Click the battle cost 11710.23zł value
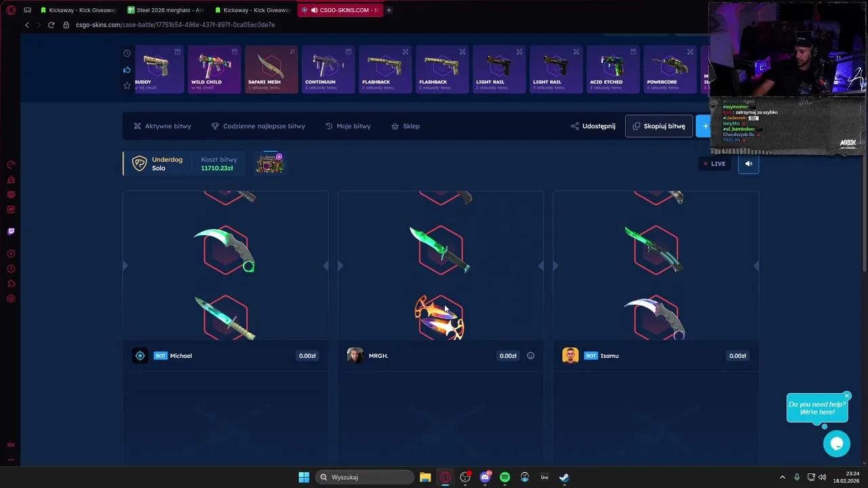Viewport: 868px width, 488px height. [217, 168]
